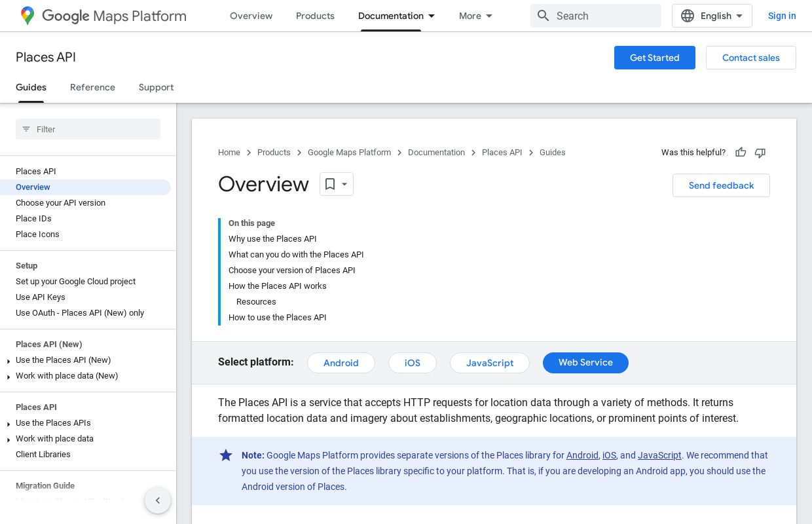Viewport: 812px width, 524px height.
Task: Open Place IDs sidebar item
Action: 33,219
